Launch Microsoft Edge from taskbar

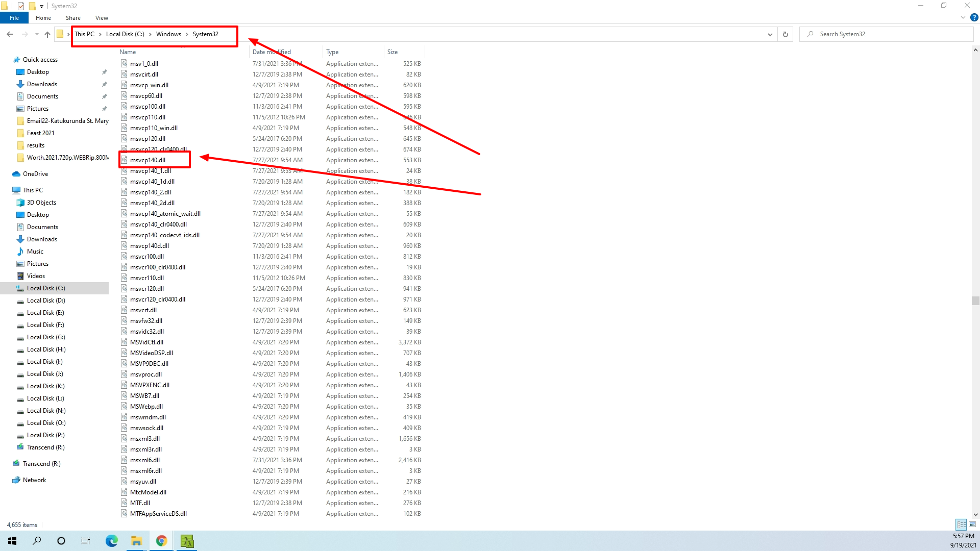tap(112, 541)
